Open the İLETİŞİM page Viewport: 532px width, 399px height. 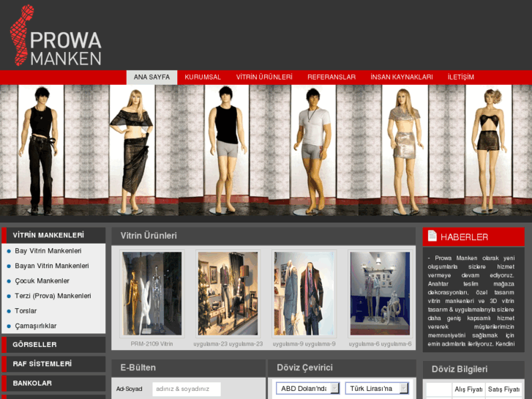click(x=460, y=77)
